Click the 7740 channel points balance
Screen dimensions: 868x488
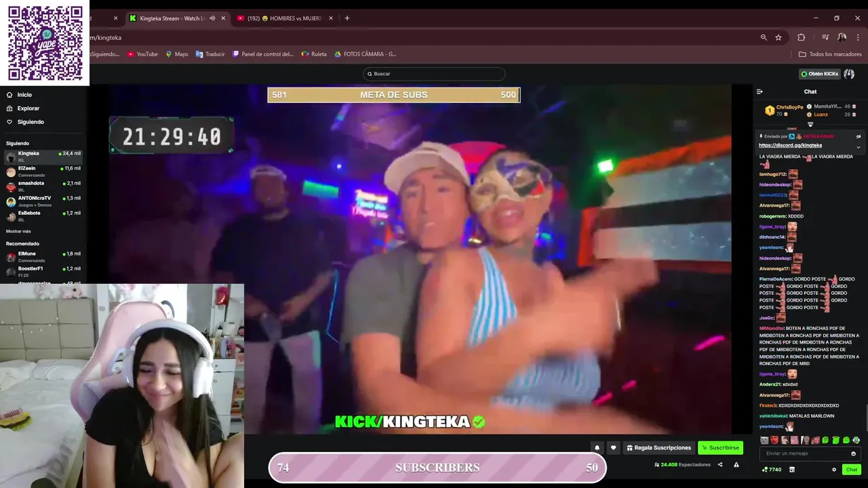pos(772,470)
